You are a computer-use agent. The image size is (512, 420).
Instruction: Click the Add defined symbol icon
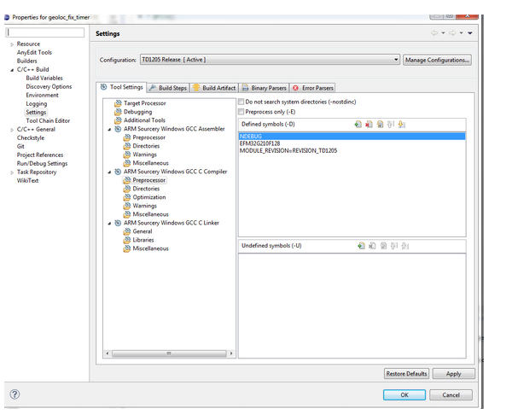click(358, 124)
